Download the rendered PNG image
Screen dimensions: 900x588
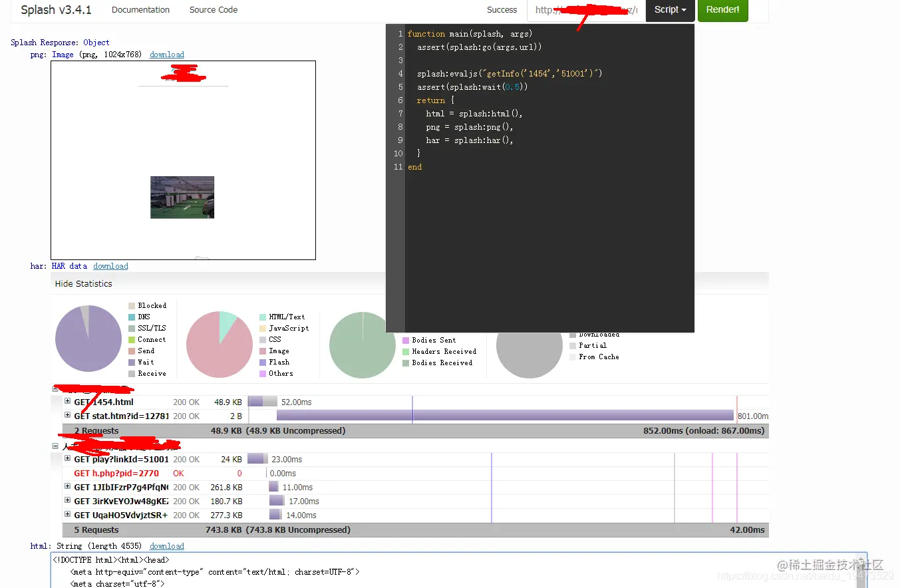166,55
